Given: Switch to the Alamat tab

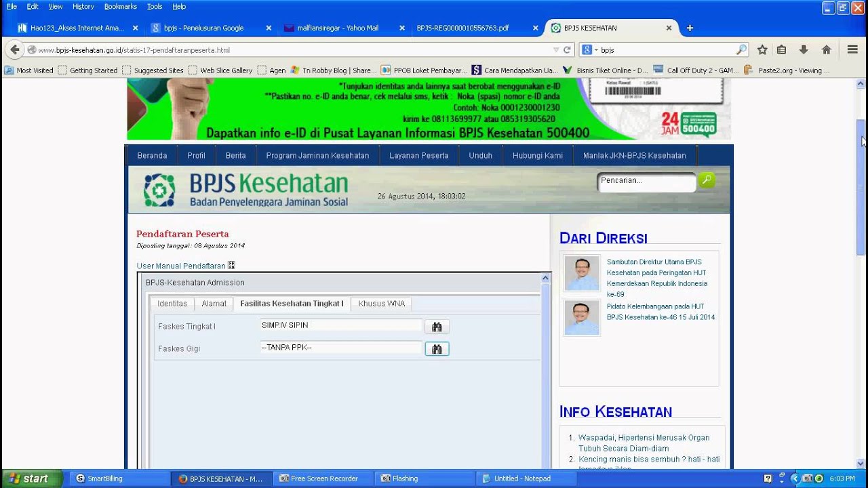Looking at the screenshot, I should 214,304.
